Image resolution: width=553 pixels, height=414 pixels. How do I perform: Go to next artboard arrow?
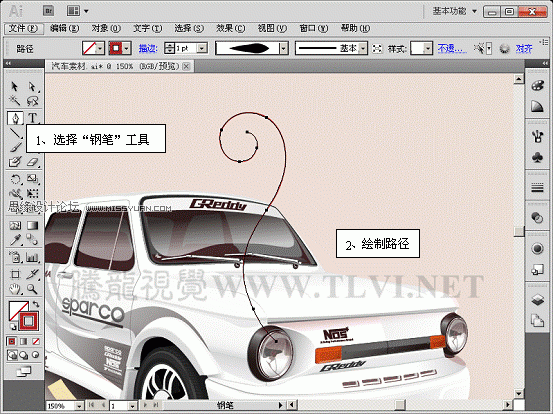[x=145, y=406]
